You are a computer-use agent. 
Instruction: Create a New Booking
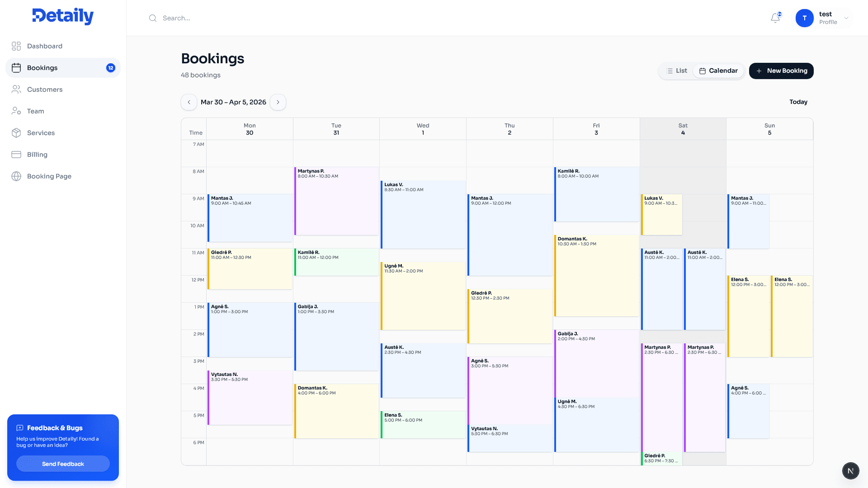click(781, 70)
